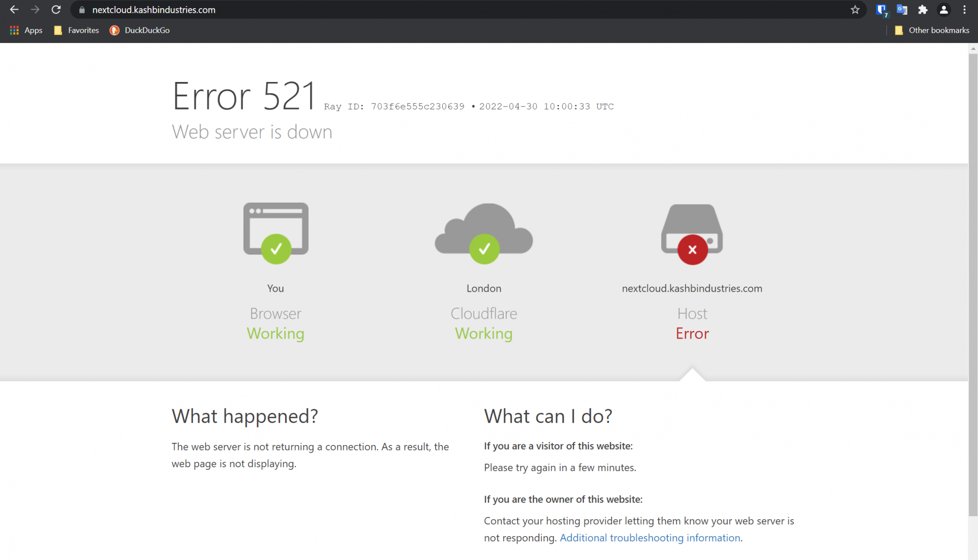Click 'If you are a visitor of this website:'
978x560 pixels.
[558, 446]
